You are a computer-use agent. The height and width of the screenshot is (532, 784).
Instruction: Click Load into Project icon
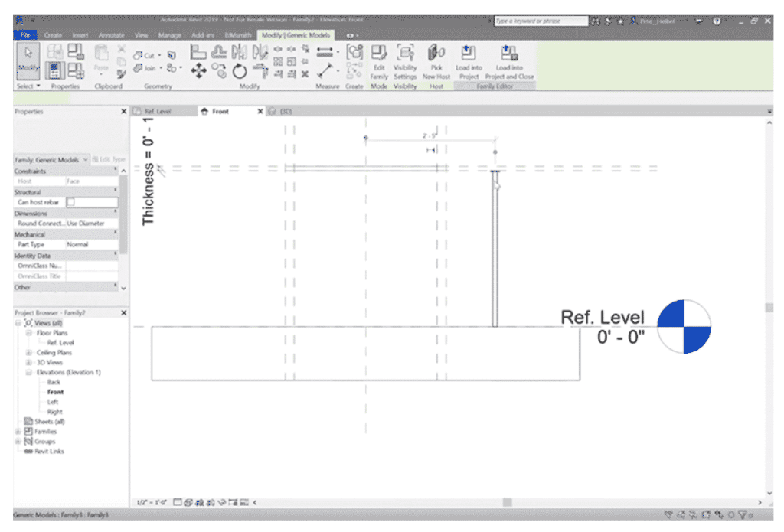point(467,55)
